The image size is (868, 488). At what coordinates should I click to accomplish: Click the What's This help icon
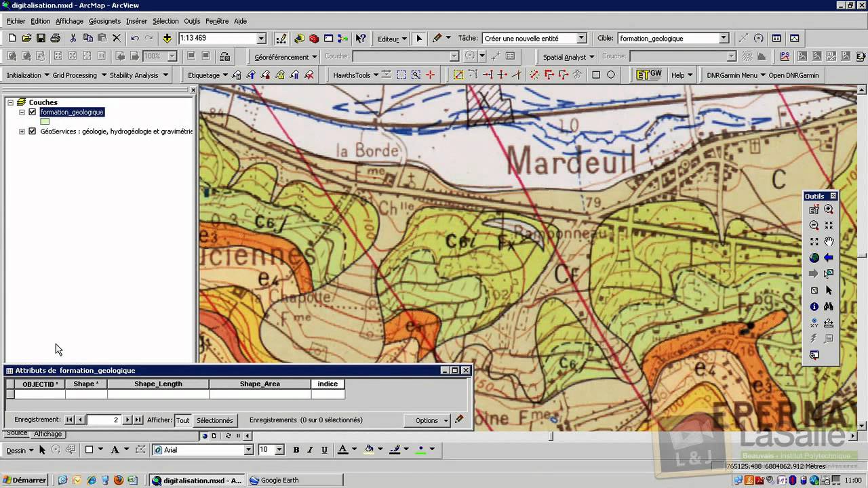click(361, 39)
